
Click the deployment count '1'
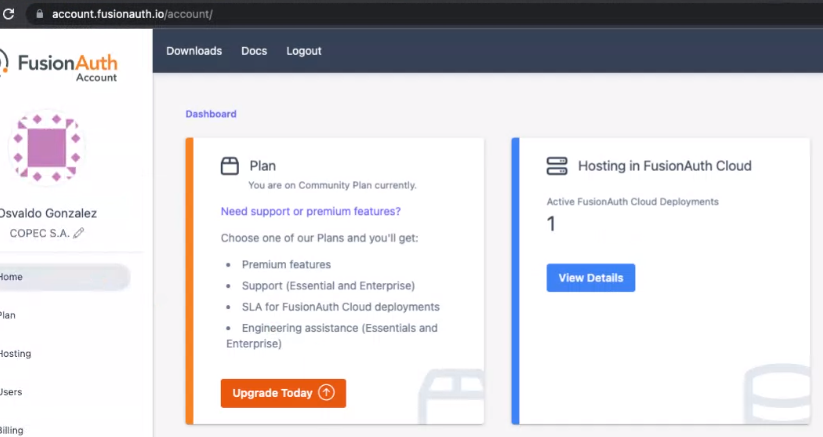[x=551, y=224]
